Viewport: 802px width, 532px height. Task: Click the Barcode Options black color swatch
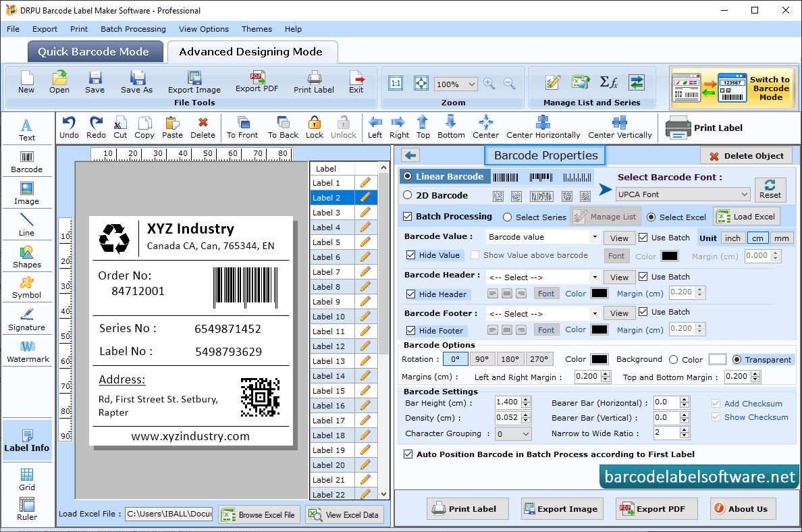coord(599,359)
